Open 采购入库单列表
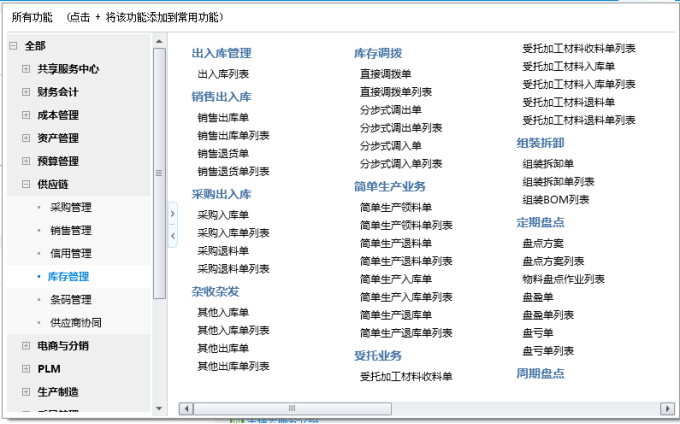 point(233,232)
